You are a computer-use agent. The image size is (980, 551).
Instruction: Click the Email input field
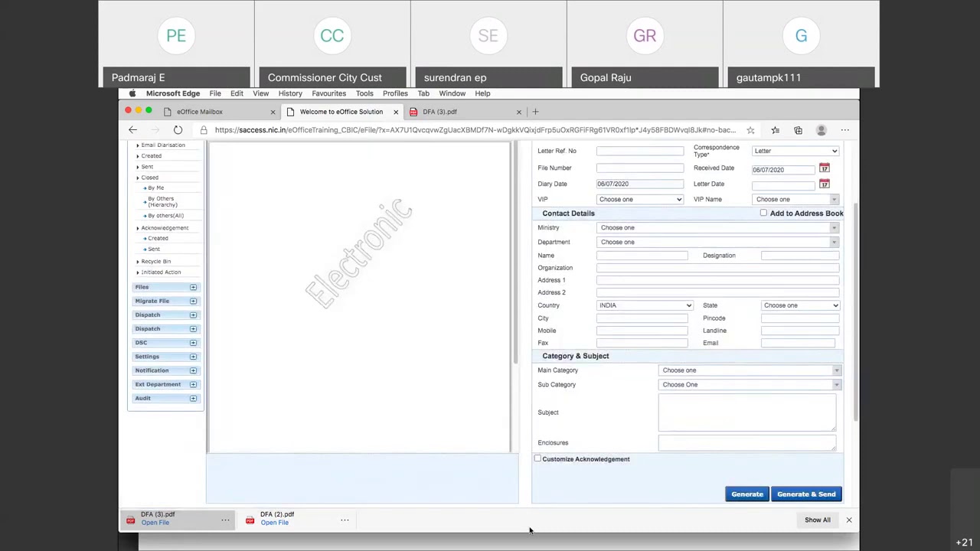(x=799, y=343)
